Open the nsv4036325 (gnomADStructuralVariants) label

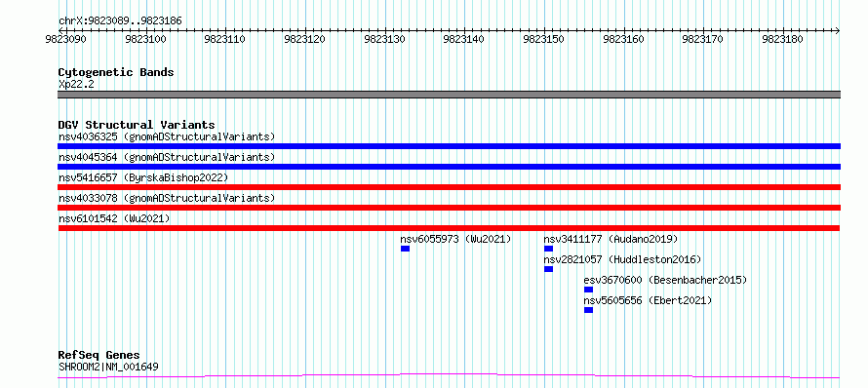[x=167, y=136]
